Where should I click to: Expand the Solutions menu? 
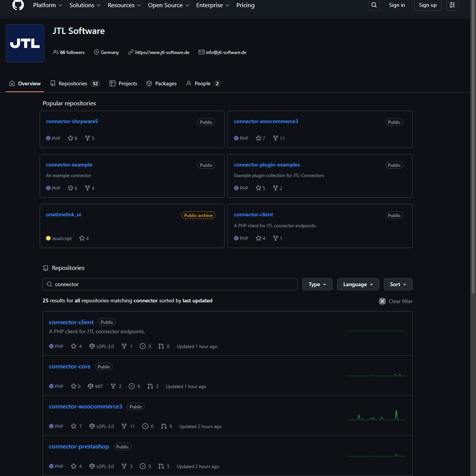85,5
